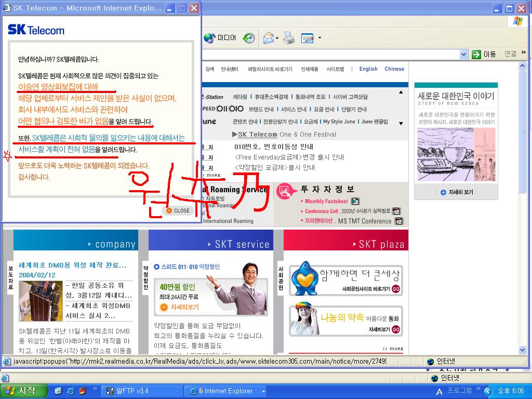The height and width of the screenshot is (399, 532).
Task: Open the Windows Start (시작) button
Action: pyautogui.click(x=23, y=391)
